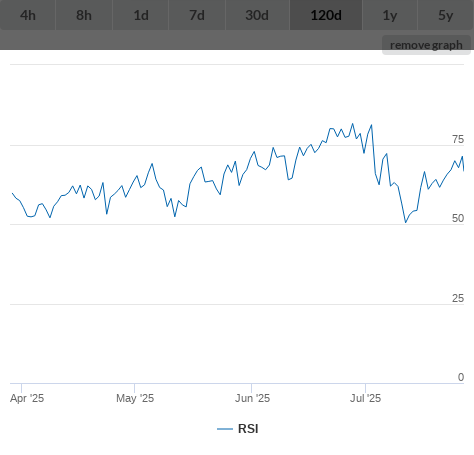Screen dimensions: 474x455
Task: Select the 4h time range tab
Action: (x=28, y=15)
